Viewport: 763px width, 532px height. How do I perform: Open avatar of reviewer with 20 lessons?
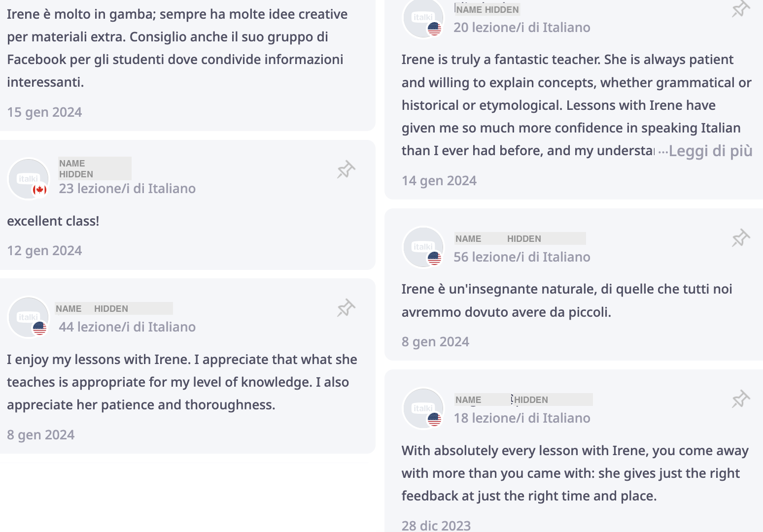(423, 18)
